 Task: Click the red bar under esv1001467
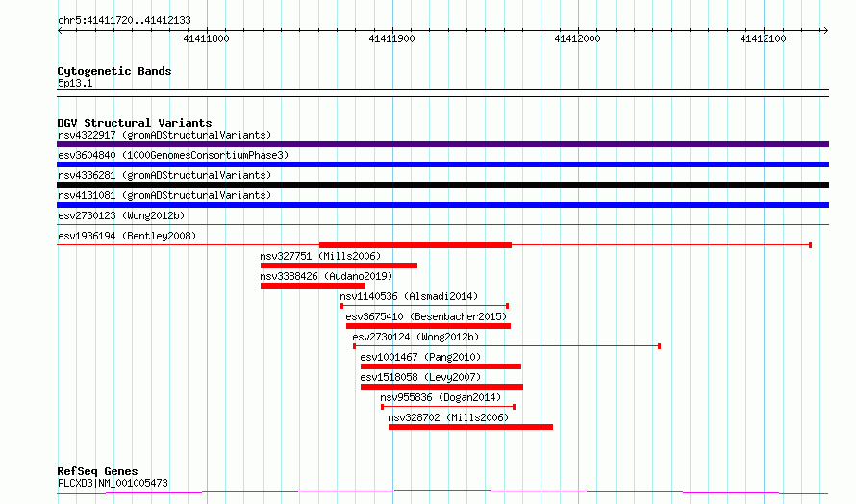[441, 366]
